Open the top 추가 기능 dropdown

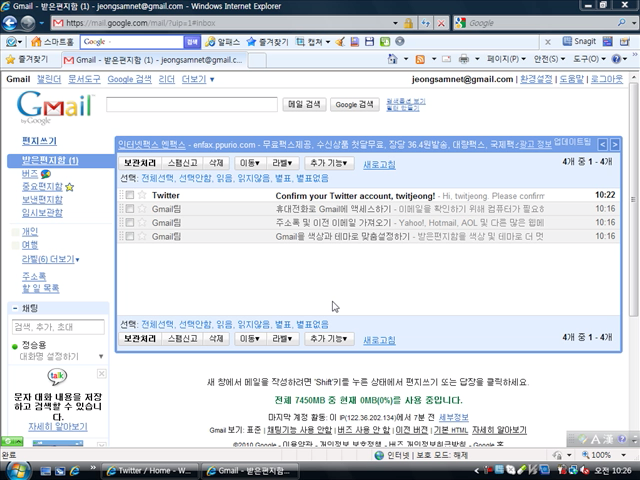(329, 163)
